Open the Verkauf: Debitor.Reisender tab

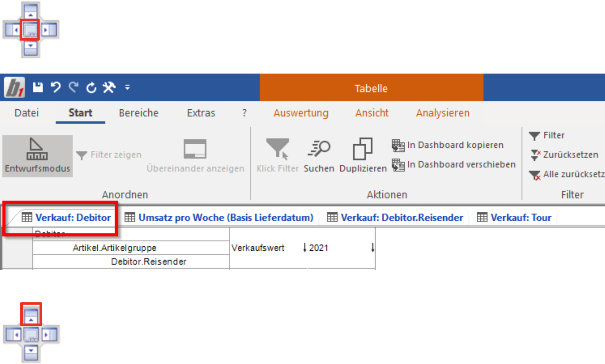tap(395, 218)
